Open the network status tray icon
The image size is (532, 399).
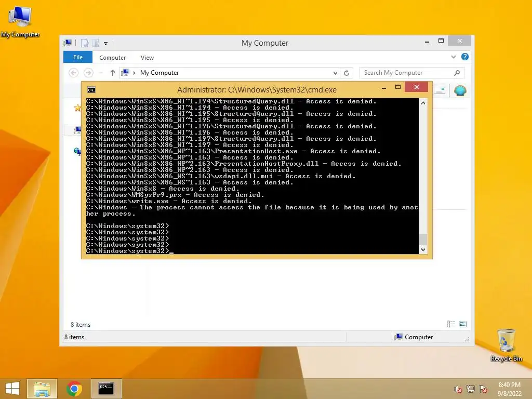[x=470, y=389]
